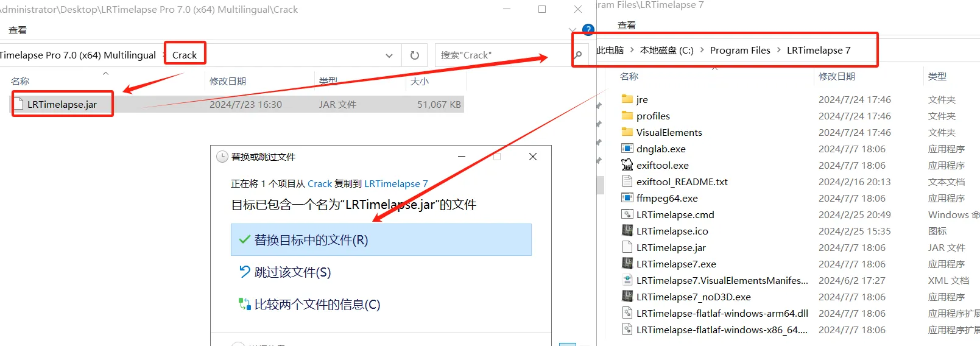Sort by 类型 column in Crack window
Screen dimensions: 980x346
pos(328,81)
